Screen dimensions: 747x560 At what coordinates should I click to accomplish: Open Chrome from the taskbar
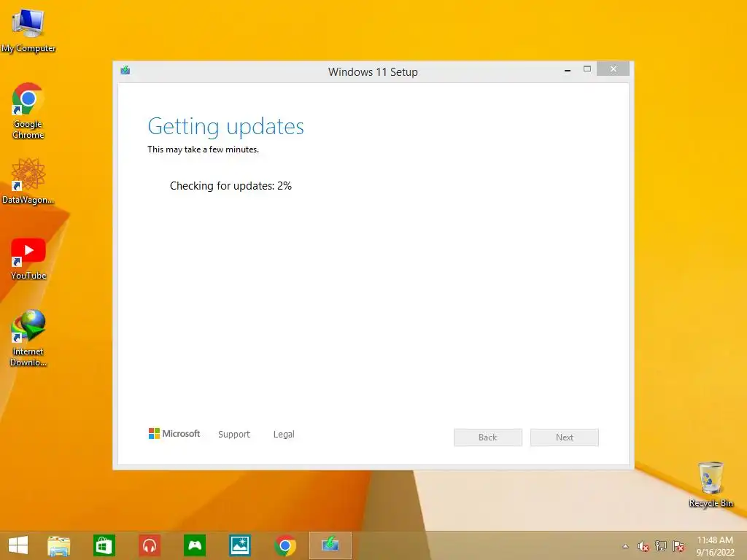[285, 545]
